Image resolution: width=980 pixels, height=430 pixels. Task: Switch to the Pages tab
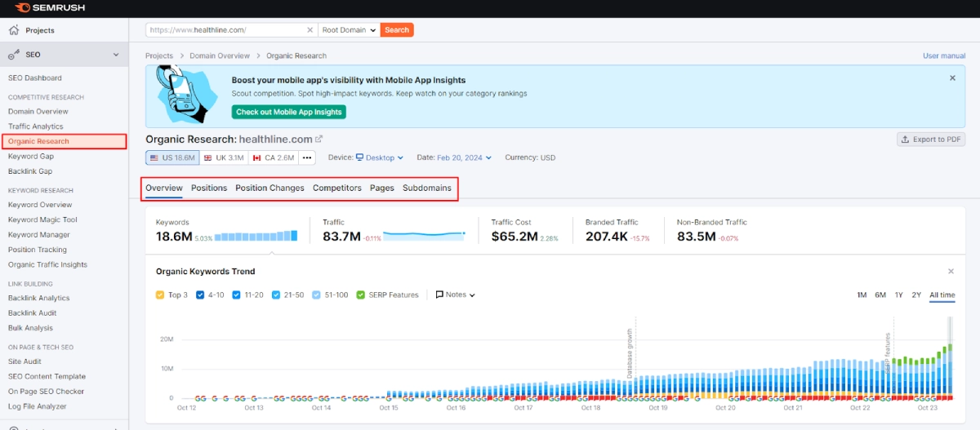pos(382,188)
